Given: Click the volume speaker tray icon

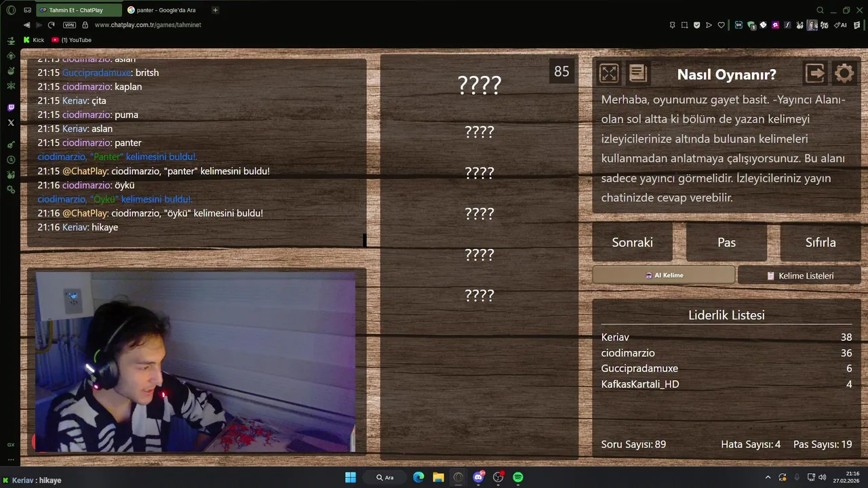Looking at the screenshot, I should (823, 477).
